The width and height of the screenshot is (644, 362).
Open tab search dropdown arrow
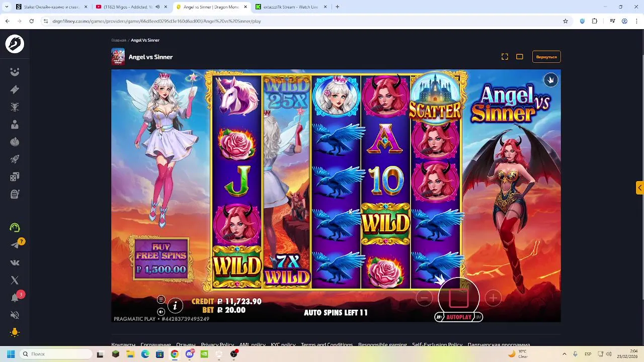7,7
